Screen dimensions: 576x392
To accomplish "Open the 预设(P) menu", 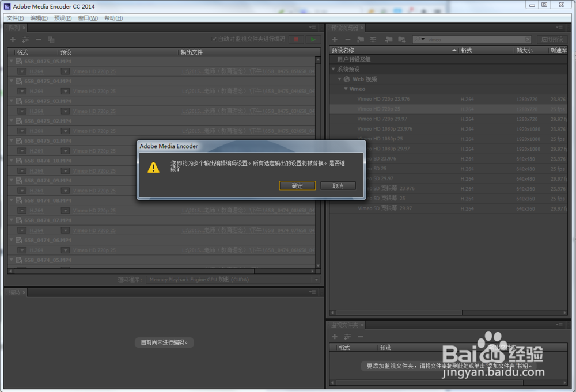I will 63,18.
